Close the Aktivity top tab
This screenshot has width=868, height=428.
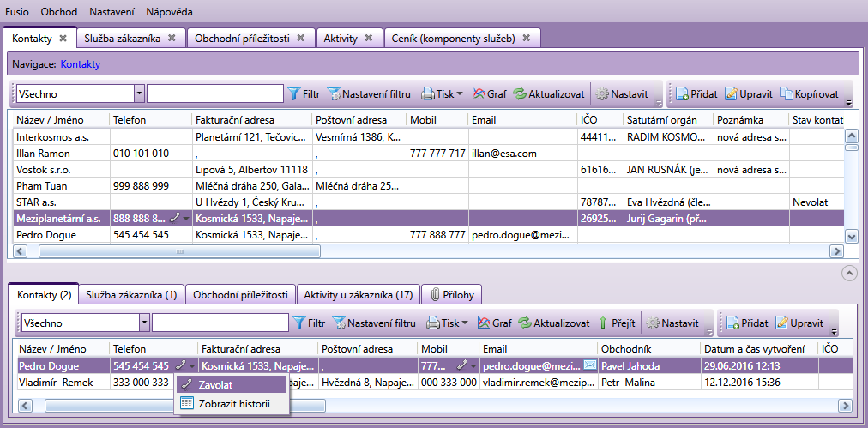pos(368,39)
